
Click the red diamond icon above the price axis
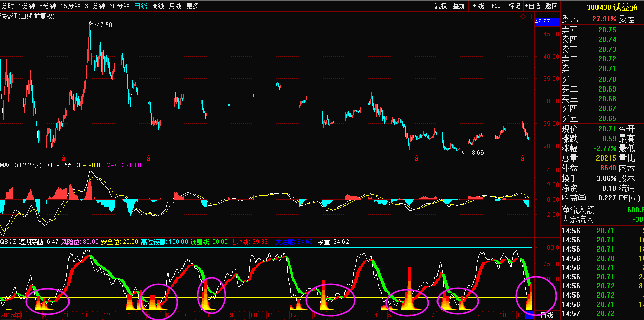pyautogui.click(x=523, y=16)
